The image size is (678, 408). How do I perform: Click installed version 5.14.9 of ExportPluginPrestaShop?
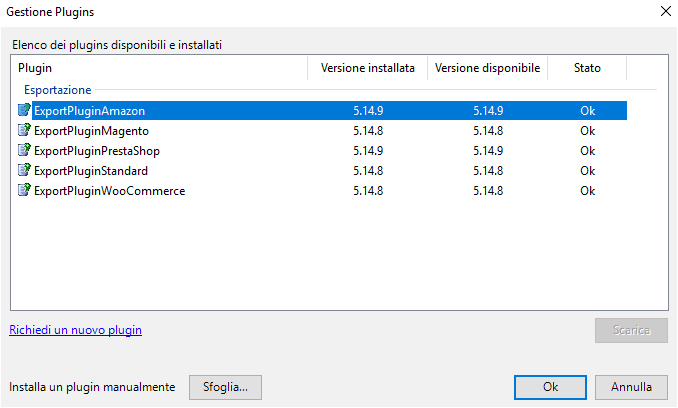[368, 150]
